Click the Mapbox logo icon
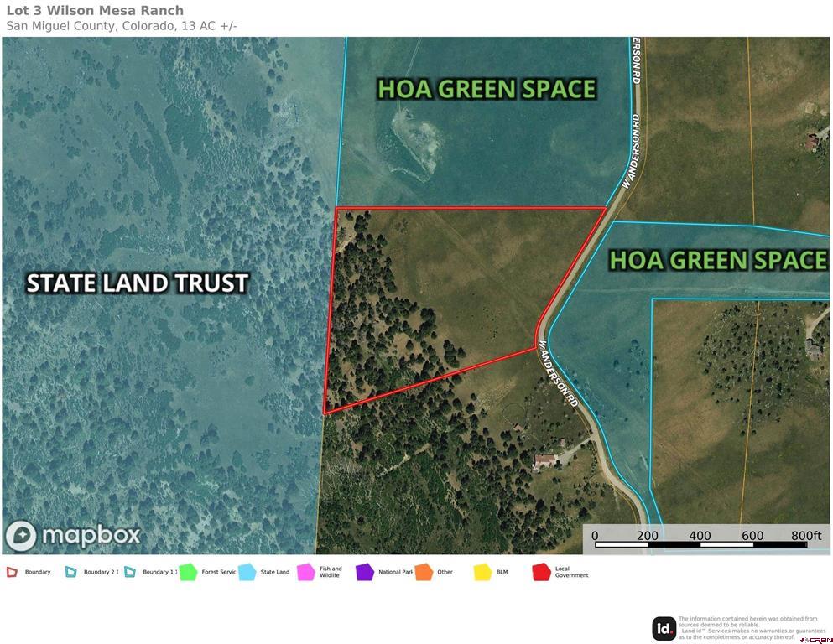This screenshot has width=833, height=644. click(21, 536)
